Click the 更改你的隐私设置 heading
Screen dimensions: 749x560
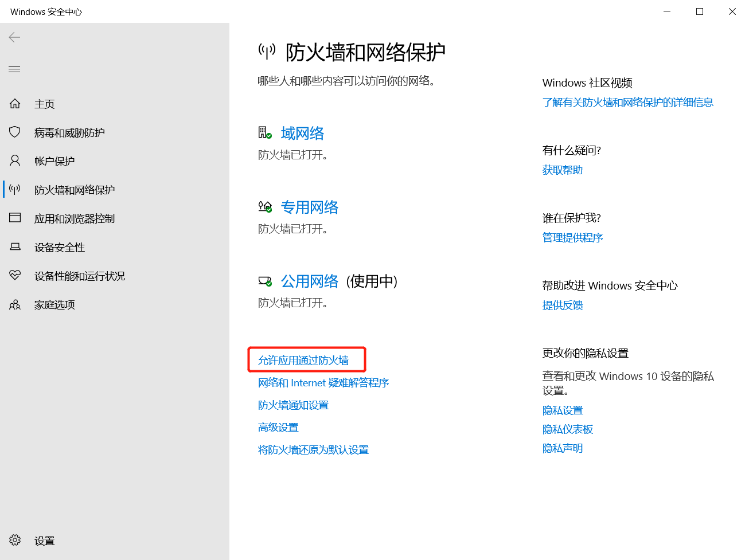coord(586,353)
